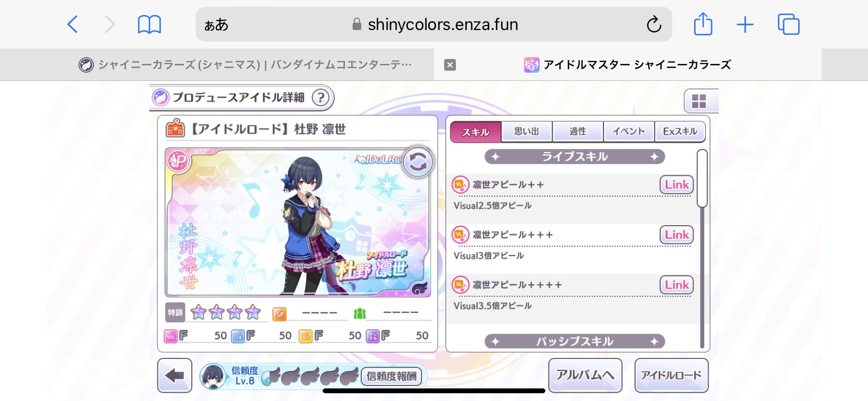This screenshot has width=868, height=401.
Task: Open Safari bookmarks book icon
Action: point(149,24)
